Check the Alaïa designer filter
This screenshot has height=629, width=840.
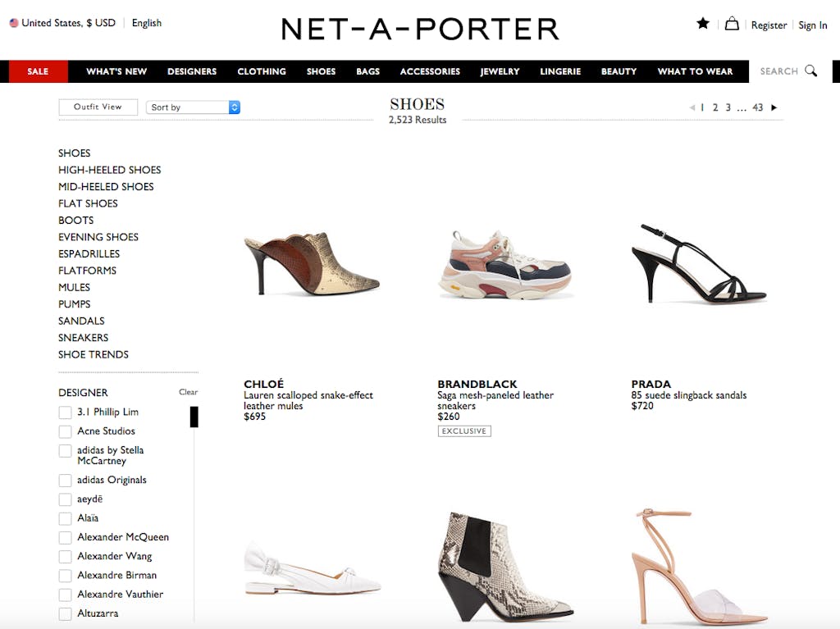point(65,518)
